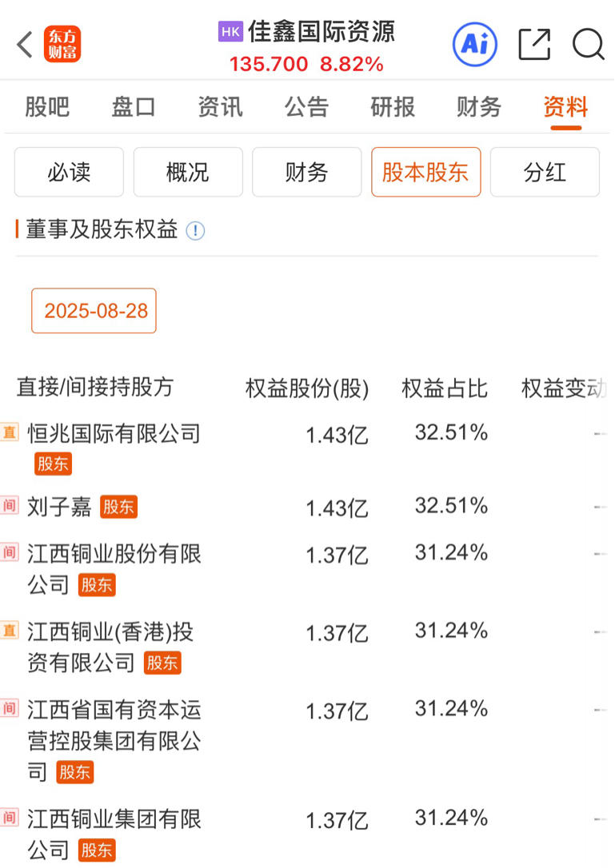Tap the 权益股份(股) column header
This screenshot has width=615, height=868.
[307, 388]
